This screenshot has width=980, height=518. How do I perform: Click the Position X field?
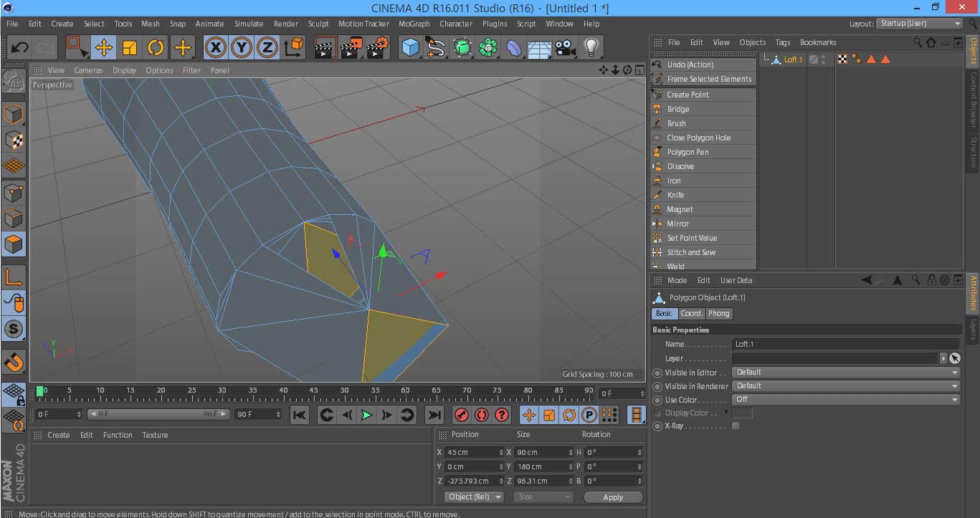click(475, 452)
